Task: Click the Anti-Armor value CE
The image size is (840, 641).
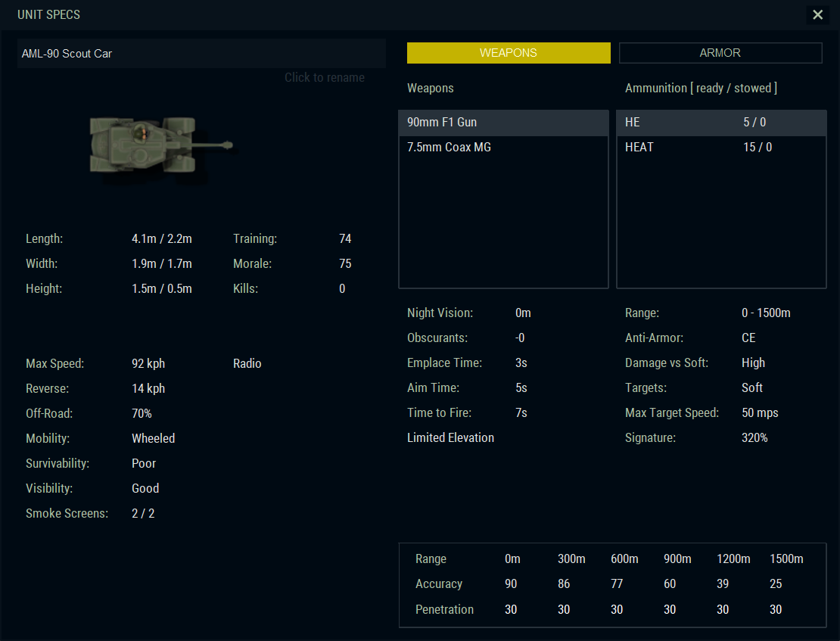Action: point(748,338)
